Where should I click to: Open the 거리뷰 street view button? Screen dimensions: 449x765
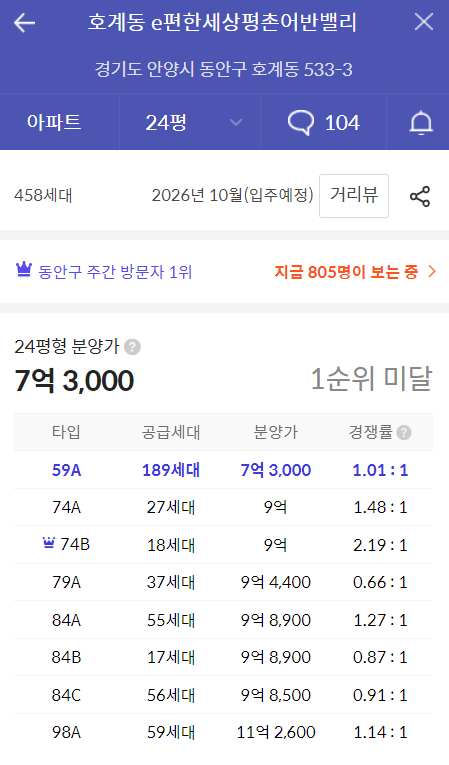tap(354, 196)
